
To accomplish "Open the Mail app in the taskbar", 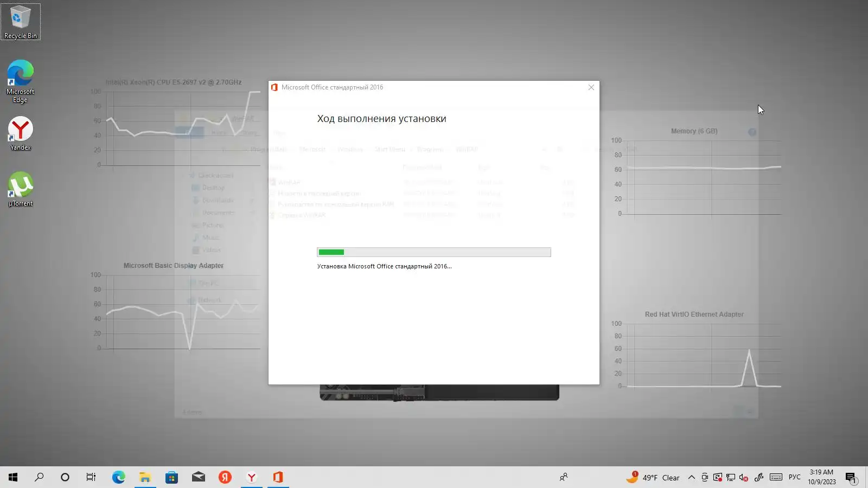I will coord(198,477).
